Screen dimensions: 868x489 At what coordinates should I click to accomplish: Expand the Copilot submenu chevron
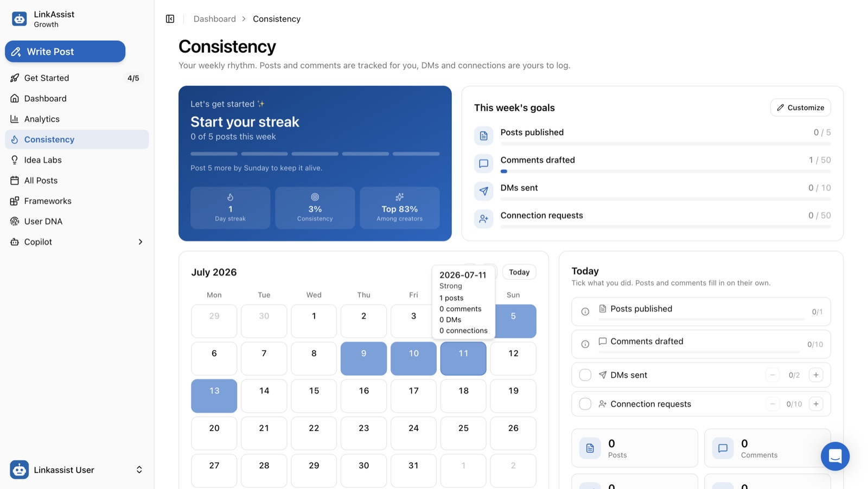coord(141,242)
